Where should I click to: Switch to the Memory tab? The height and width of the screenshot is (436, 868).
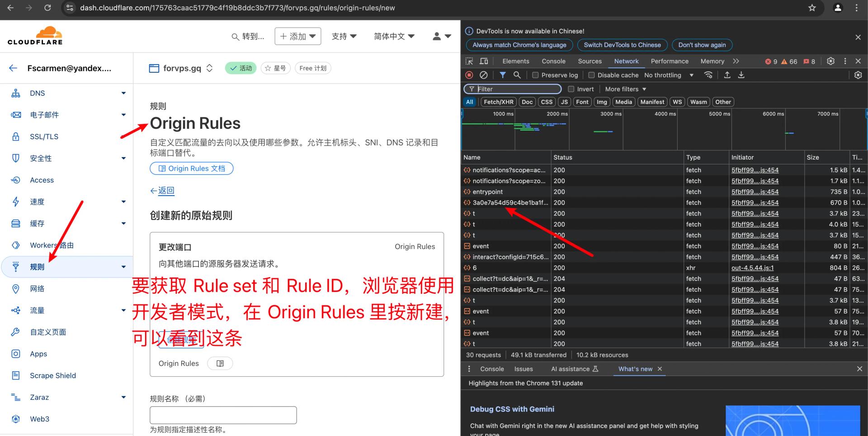tap(712, 61)
